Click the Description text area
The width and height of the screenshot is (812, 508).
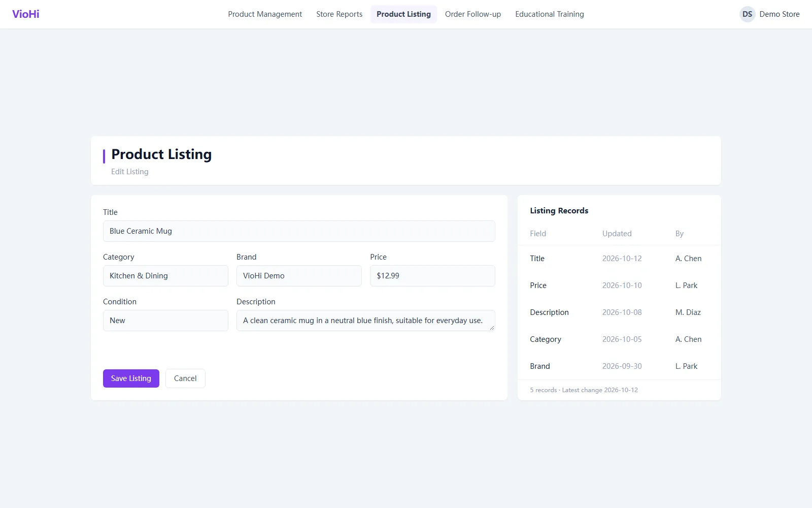click(365, 321)
